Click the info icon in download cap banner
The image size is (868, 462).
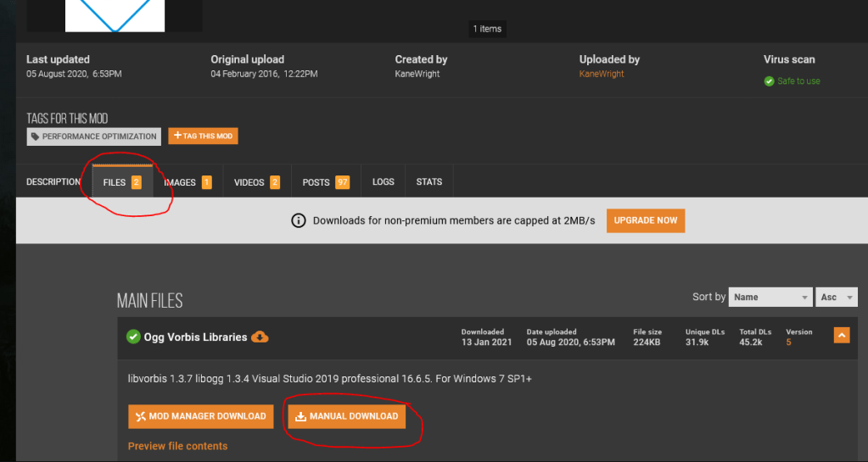299,220
